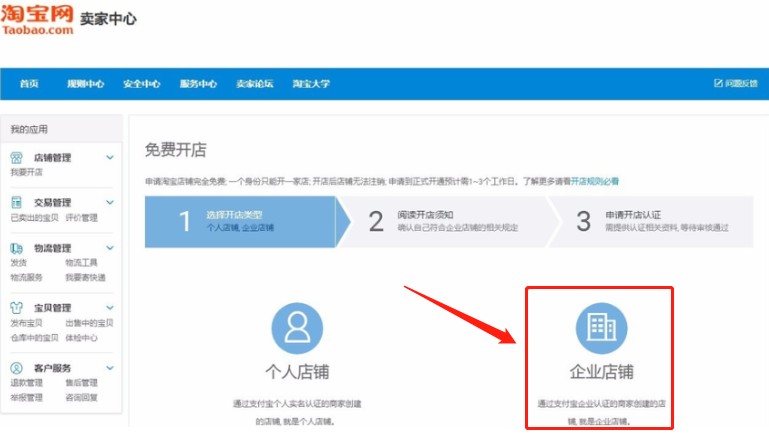Image resolution: width=769 pixels, height=438 pixels.
Task: Click 我要寄快递 in the sidebar
Action: tap(85, 278)
